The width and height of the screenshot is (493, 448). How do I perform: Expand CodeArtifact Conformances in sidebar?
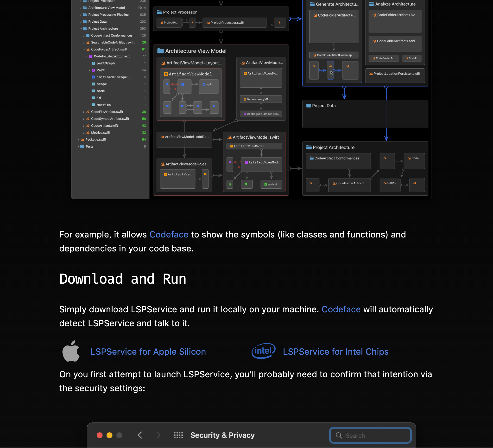click(x=84, y=35)
